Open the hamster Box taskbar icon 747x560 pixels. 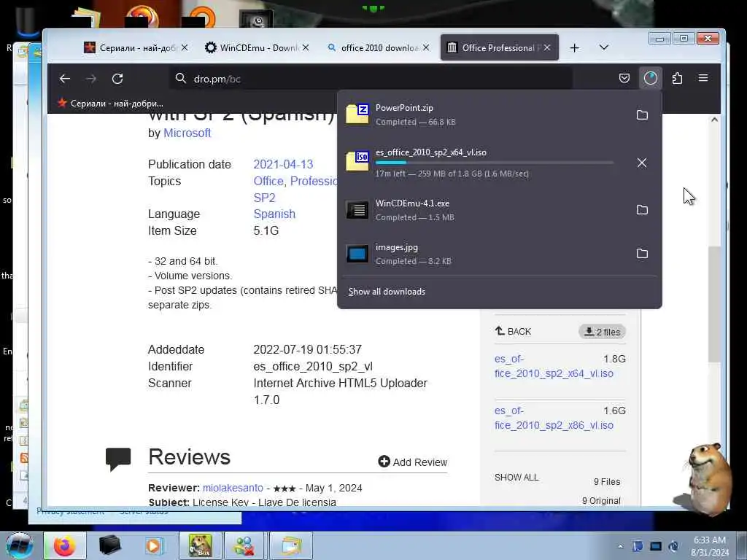click(x=200, y=545)
